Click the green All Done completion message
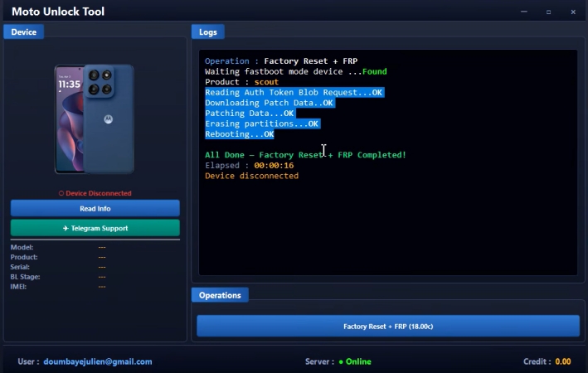 [x=305, y=155]
